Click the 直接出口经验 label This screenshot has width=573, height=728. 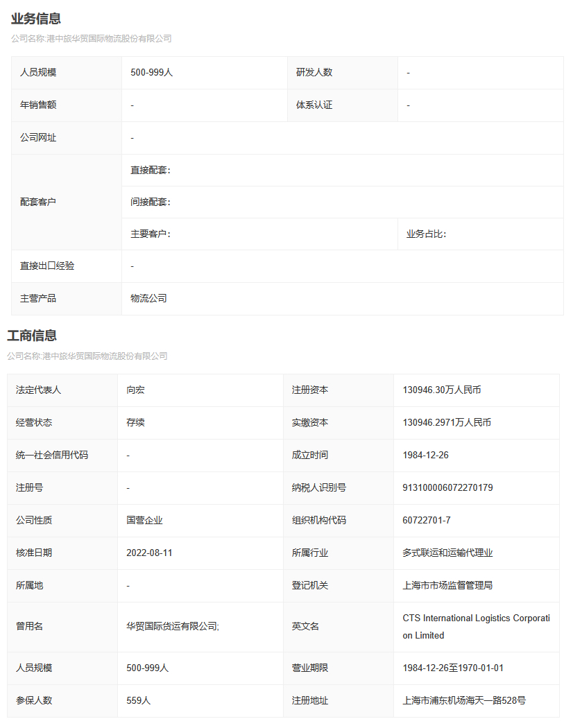coord(47,266)
